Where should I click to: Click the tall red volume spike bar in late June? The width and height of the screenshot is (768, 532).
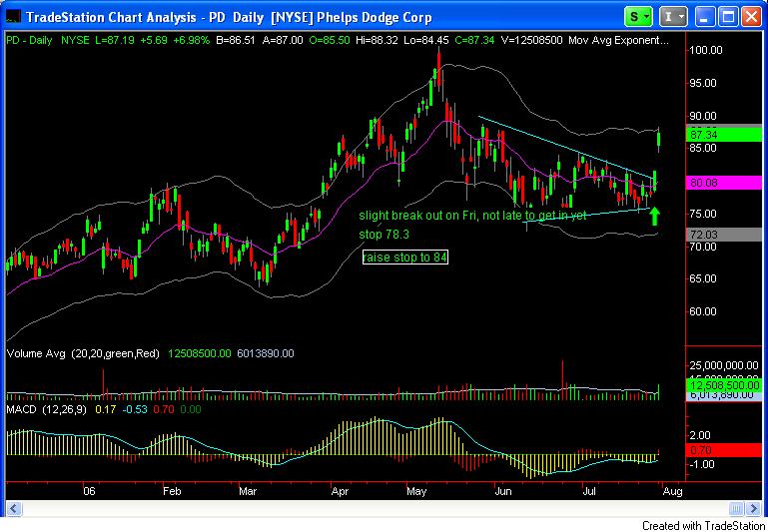coord(562,380)
